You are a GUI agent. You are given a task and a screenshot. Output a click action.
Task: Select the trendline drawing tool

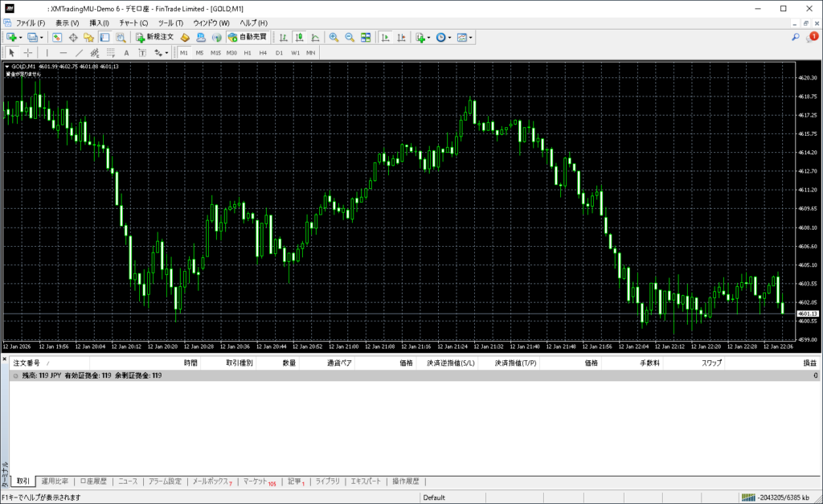[x=80, y=53]
